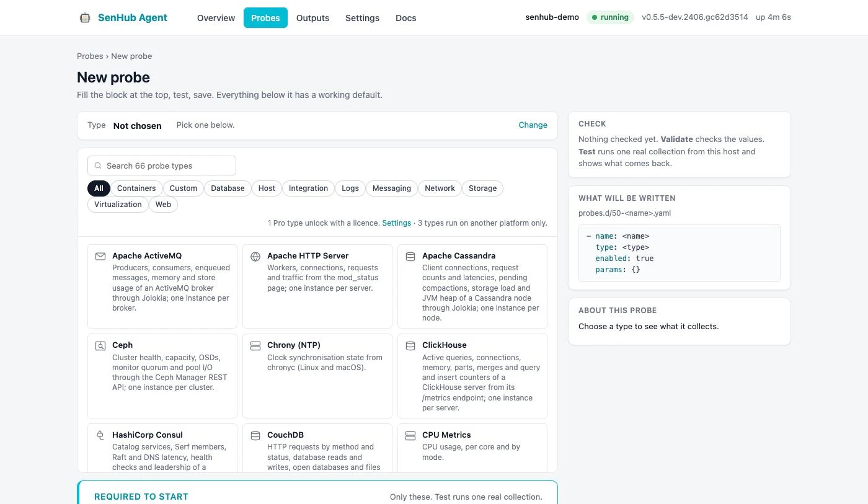Filter probe types by Messaging
The image size is (868, 504).
pyautogui.click(x=392, y=188)
